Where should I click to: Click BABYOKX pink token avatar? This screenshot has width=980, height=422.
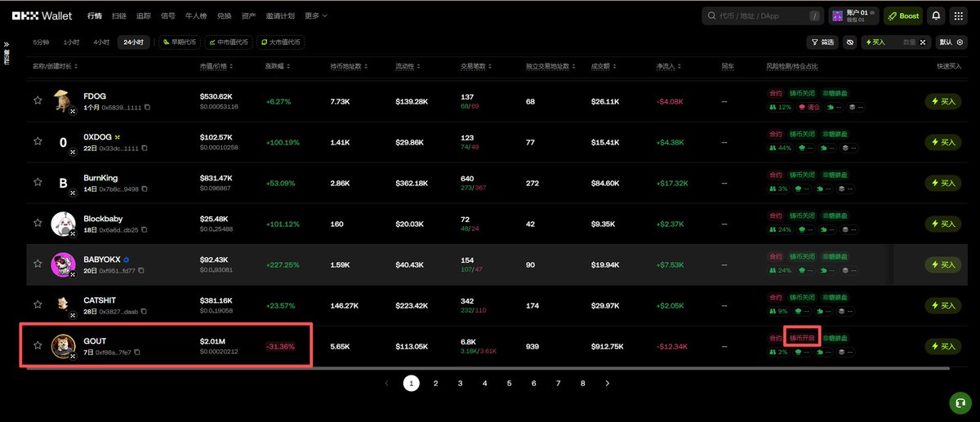63,264
